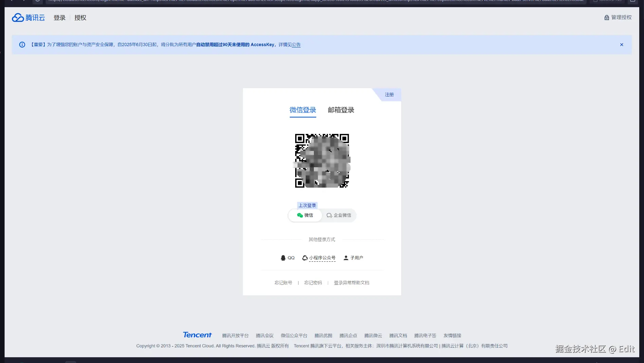Screen dimensions: 644x363
Task: Dismiss the AccessKey notice banner
Action: point(622,45)
